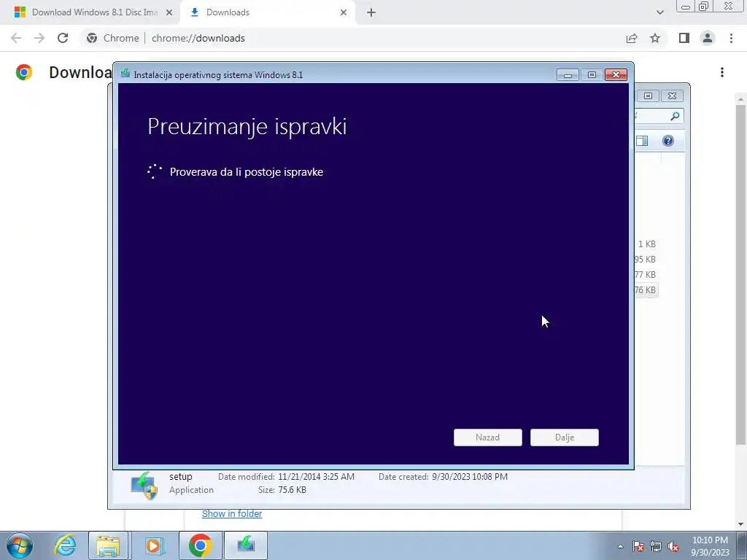Open the tab search dropdown
This screenshot has height=560, width=747.
pyautogui.click(x=659, y=12)
